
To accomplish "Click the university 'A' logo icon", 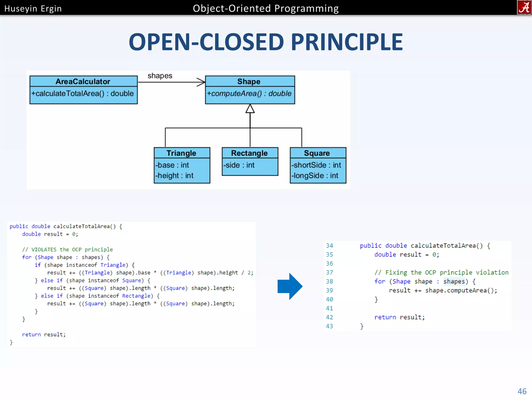I will (524, 8).
